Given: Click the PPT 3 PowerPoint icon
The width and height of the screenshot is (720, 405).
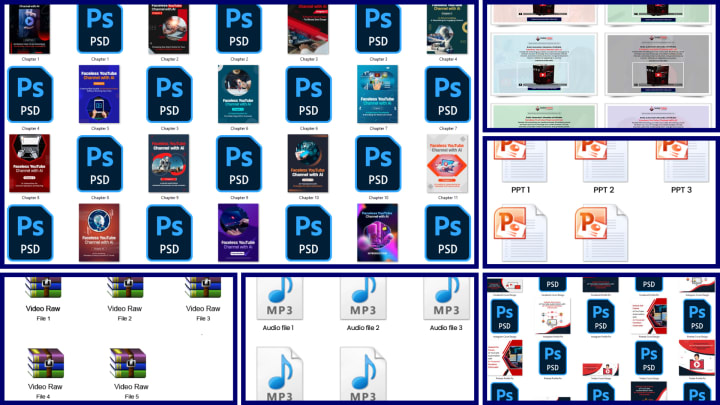Looking at the screenshot, I should pyautogui.click(x=682, y=162).
